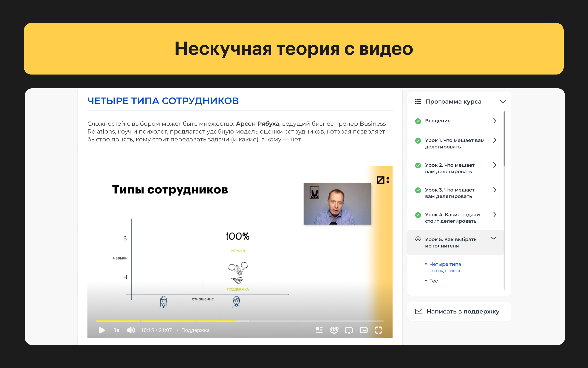The image size is (588, 368).
Task: Click the Типы сотрудников slide title
Action: (x=170, y=189)
